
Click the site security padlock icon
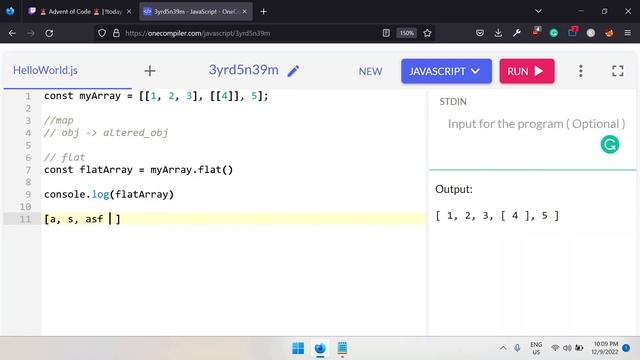click(x=116, y=33)
